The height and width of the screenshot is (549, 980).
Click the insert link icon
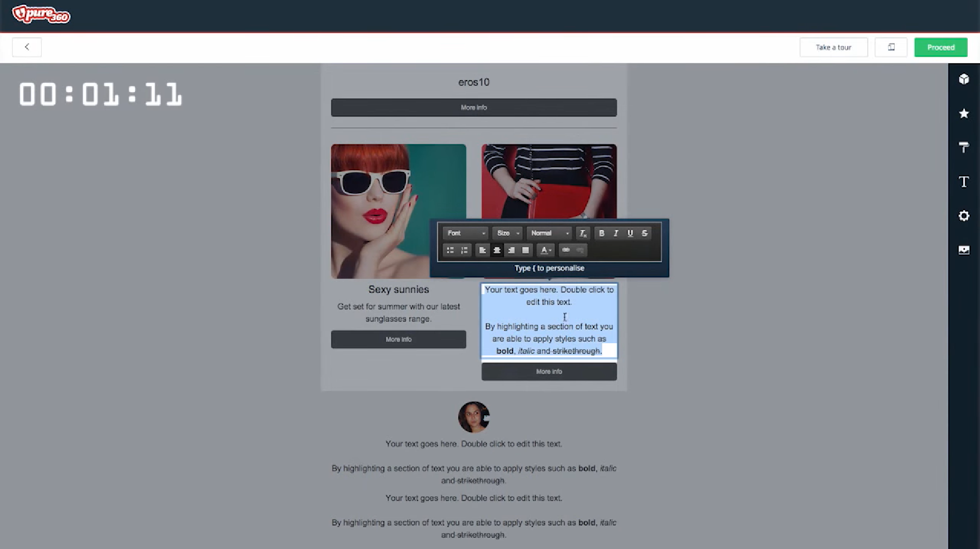coord(566,250)
